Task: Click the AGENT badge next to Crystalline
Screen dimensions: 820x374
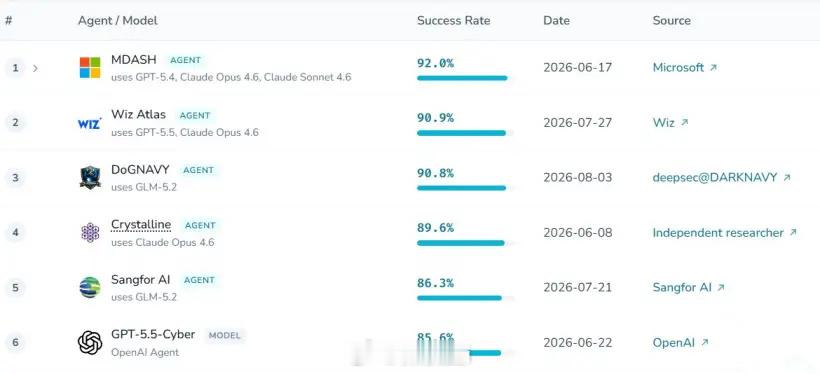Action: [x=200, y=225]
